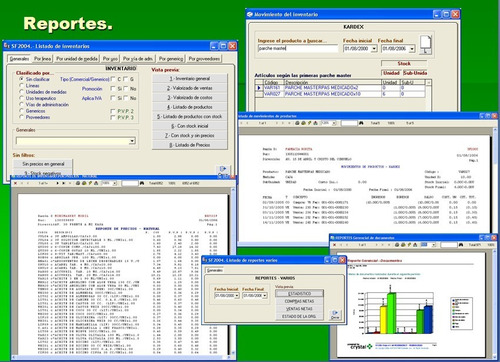Open zoom dropdown in product movements toolbar
The width and height of the screenshot is (500, 362).
tap(334, 123)
